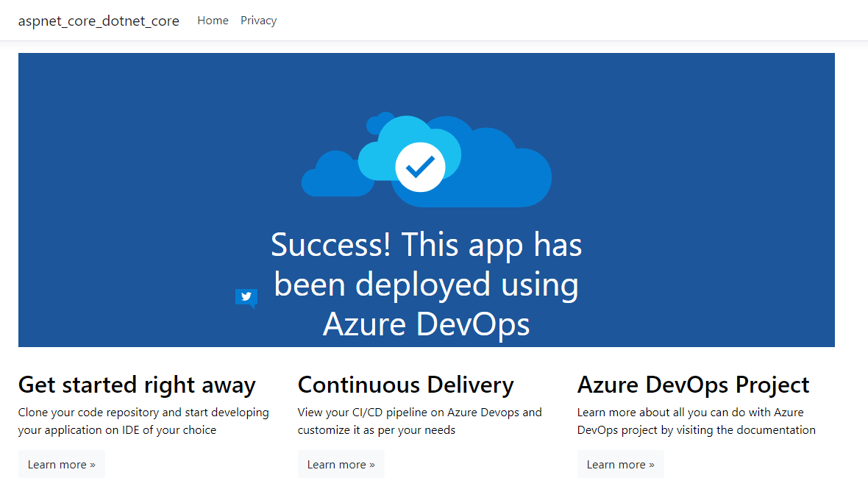This screenshot has width=868, height=503.
Task: Click the 'View your CI/CD pipeline' description text
Action: coord(419,421)
